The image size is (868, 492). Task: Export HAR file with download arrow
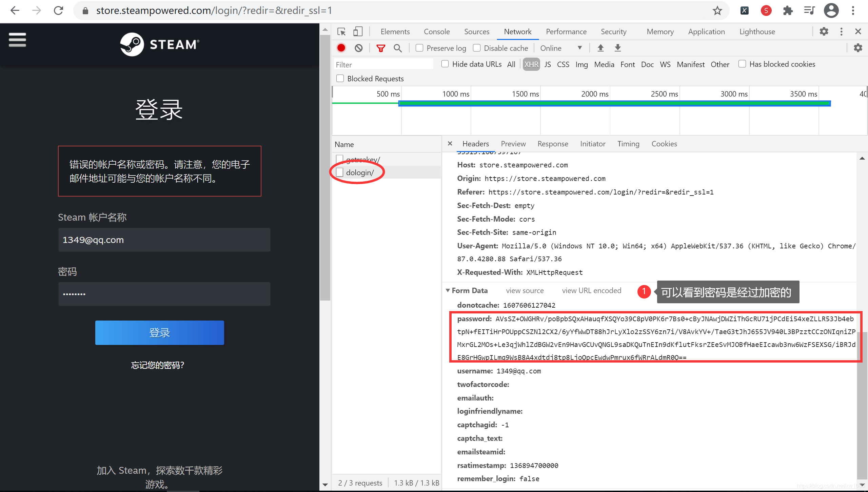[x=618, y=48]
